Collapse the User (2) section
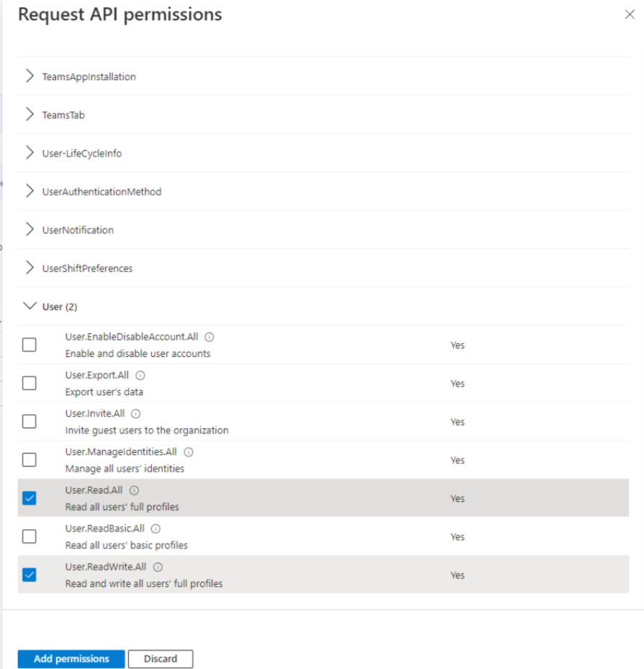 pos(323,306)
